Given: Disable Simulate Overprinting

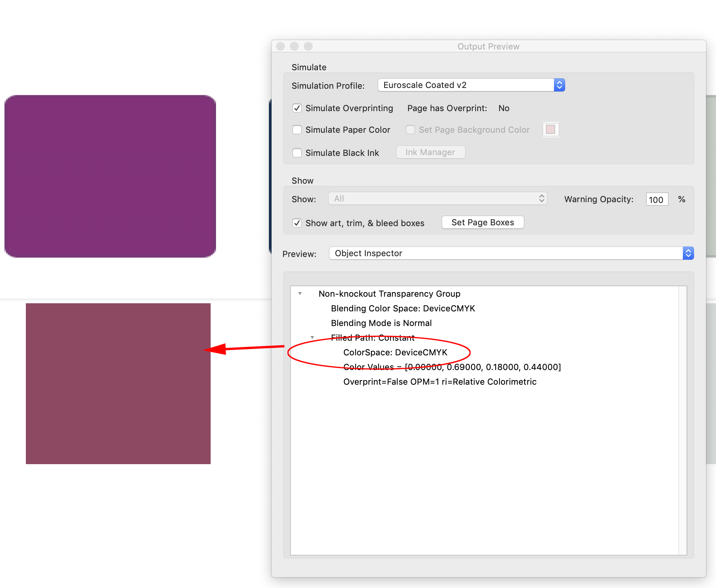Looking at the screenshot, I should 297,108.
